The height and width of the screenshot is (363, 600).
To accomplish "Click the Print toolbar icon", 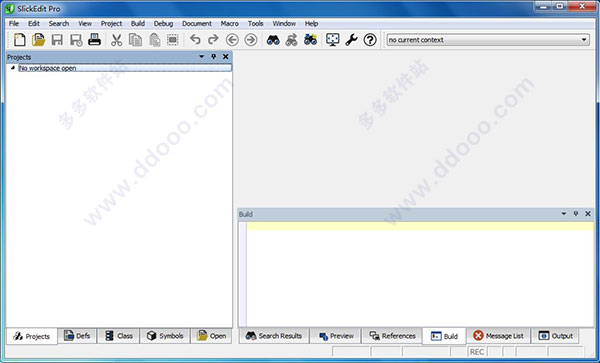I will [x=94, y=40].
